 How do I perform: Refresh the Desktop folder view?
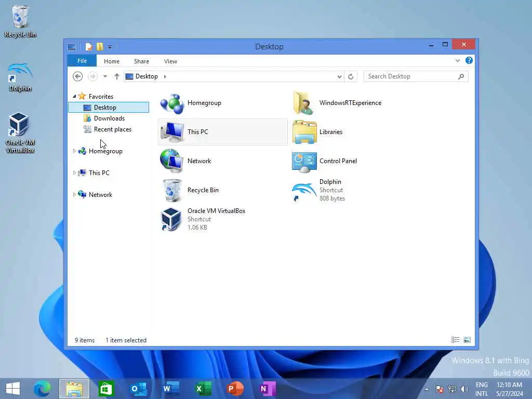click(351, 77)
